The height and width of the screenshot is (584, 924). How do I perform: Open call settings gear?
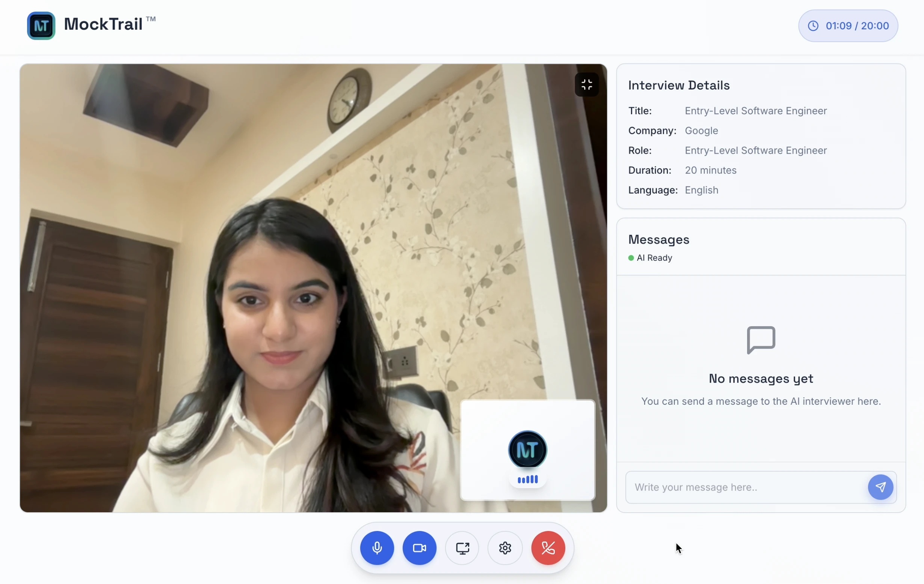(505, 548)
